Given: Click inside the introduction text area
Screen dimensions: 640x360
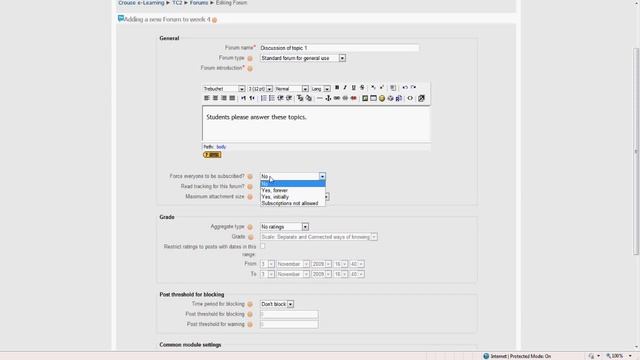Looking at the screenshot, I should tap(316, 124).
